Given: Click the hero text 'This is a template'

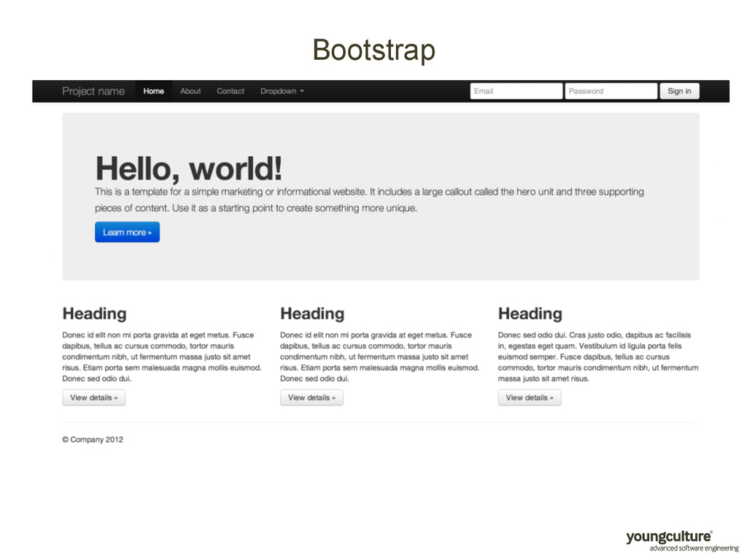Looking at the screenshot, I should pos(369,200).
